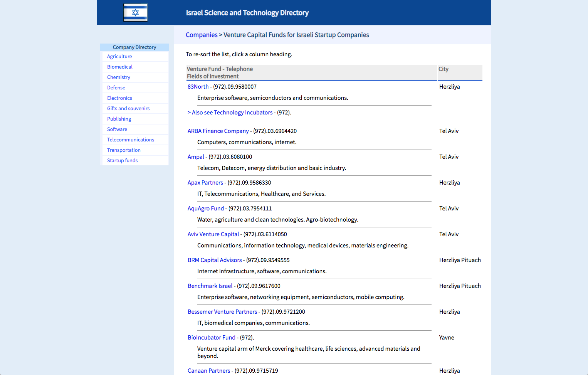Open Canaan Partners link
Image resolution: width=588 pixels, height=375 pixels.
209,371
